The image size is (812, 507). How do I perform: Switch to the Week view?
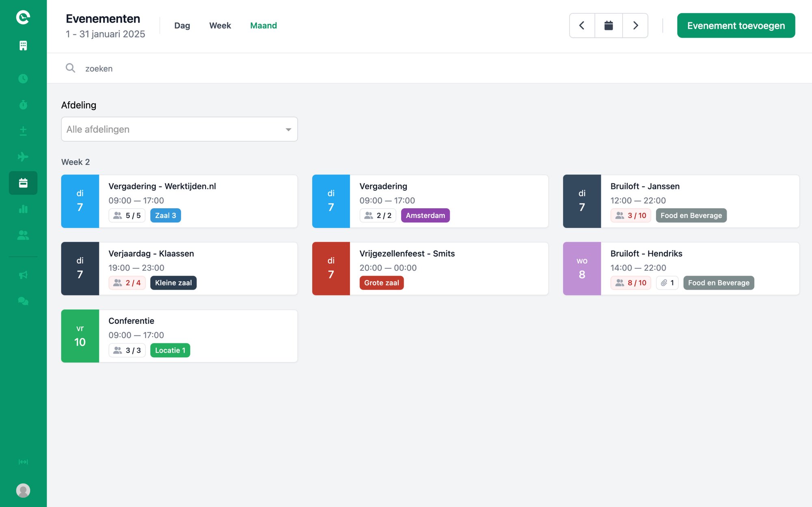point(220,26)
